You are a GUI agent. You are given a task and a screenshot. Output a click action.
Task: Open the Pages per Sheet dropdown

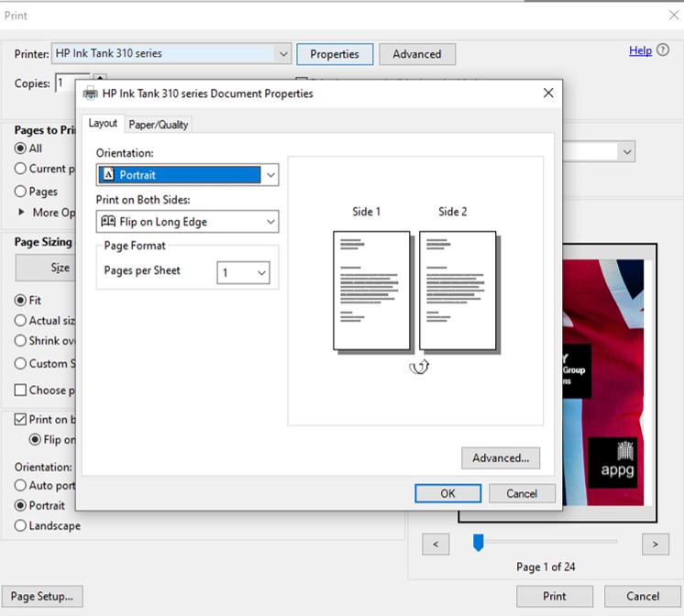tap(243, 272)
